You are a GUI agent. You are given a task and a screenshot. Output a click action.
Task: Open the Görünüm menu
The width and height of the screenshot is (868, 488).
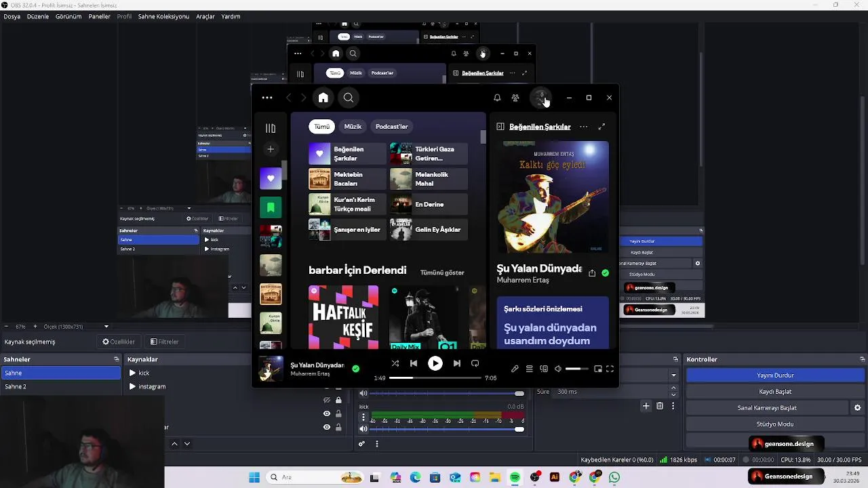68,16
